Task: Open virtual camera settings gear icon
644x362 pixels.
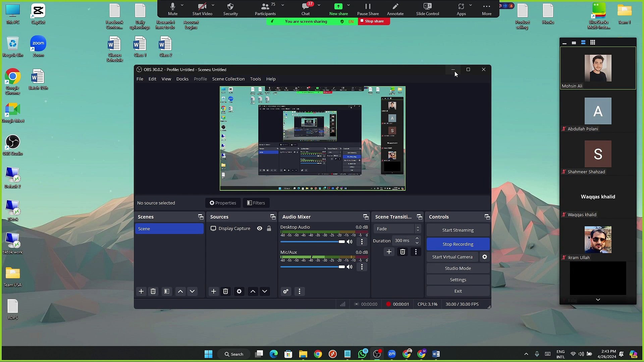Action: [485, 257]
